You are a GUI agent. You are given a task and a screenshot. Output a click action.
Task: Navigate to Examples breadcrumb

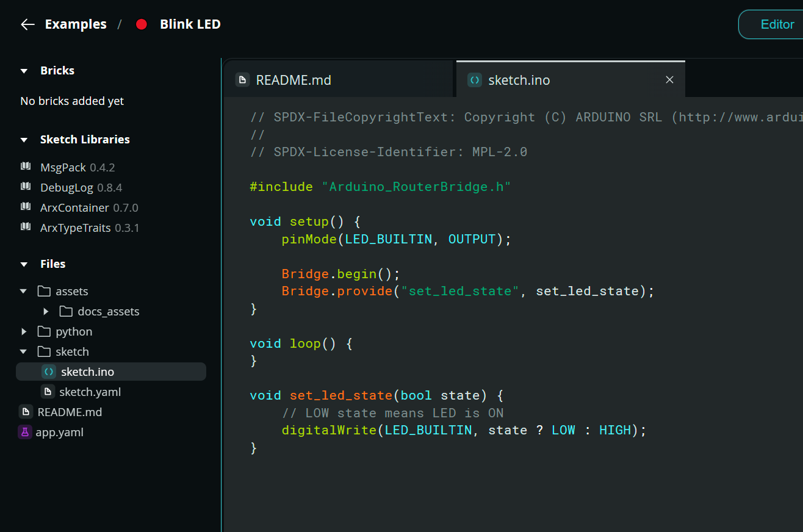pyautogui.click(x=76, y=24)
